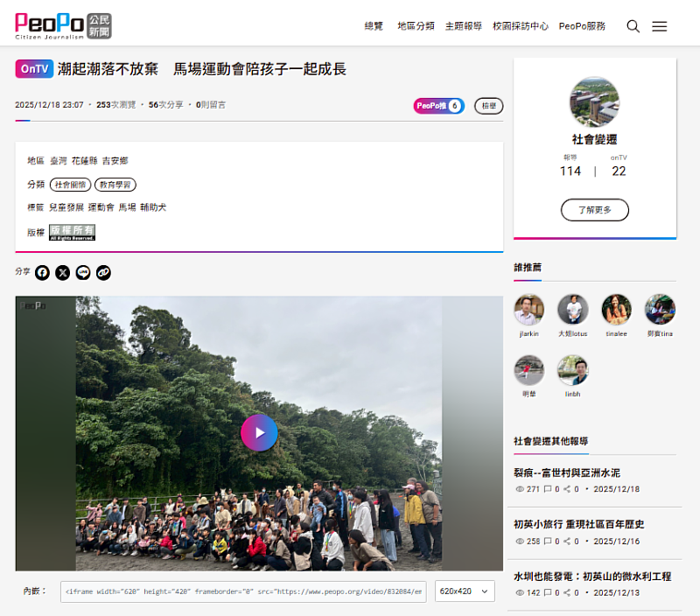Viewport: 700px width, 616px height.
Task: Click 了解更多 under 社會變遷
Action: click(x=594, y=210)
